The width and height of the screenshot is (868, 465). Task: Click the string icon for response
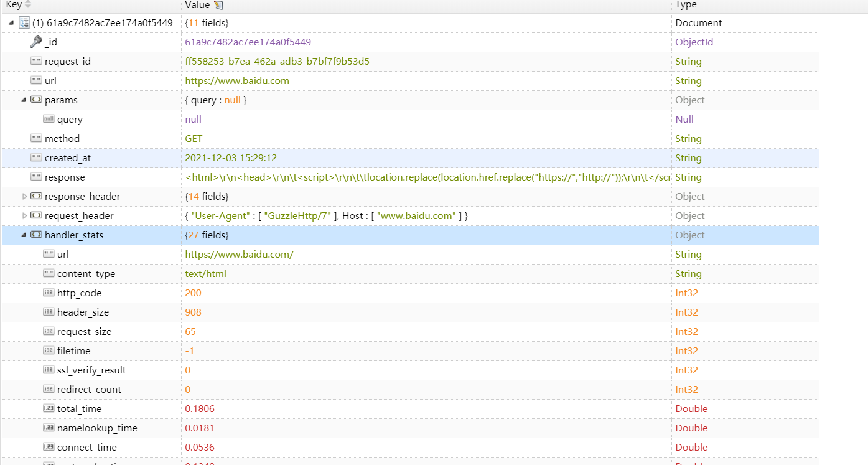[37, 177]
